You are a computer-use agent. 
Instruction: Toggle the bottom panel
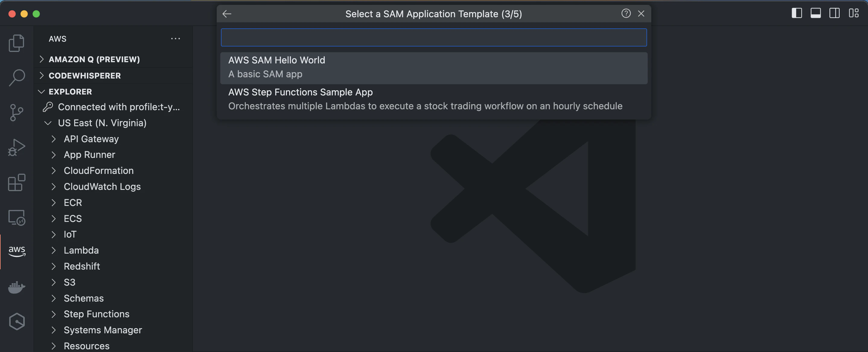815,13
